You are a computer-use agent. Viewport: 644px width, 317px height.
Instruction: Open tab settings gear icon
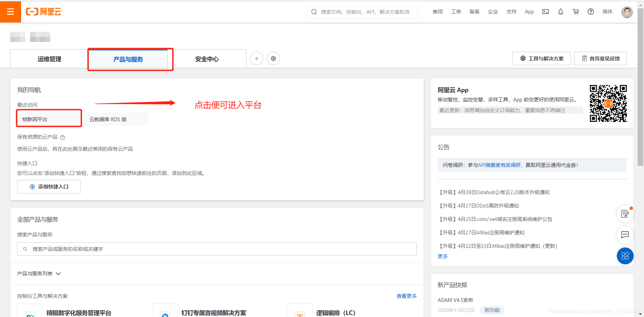pos(273,59)
